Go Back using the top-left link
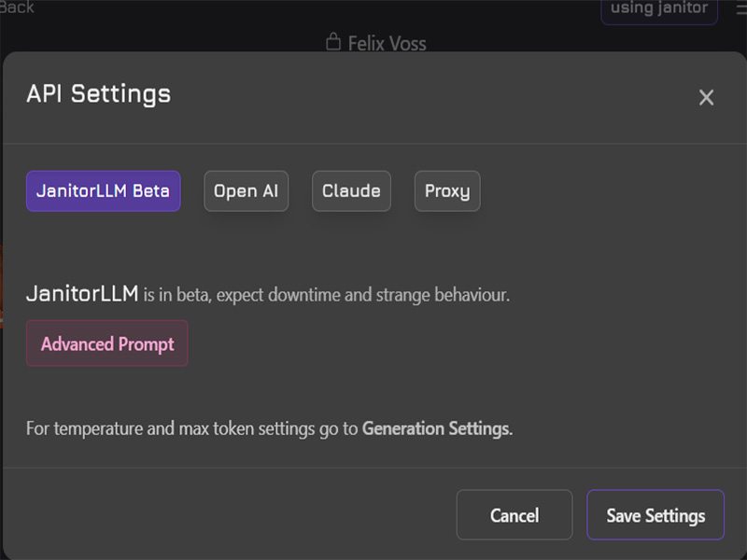This screenshot has width=747, height=560. [x=17, y=7]
